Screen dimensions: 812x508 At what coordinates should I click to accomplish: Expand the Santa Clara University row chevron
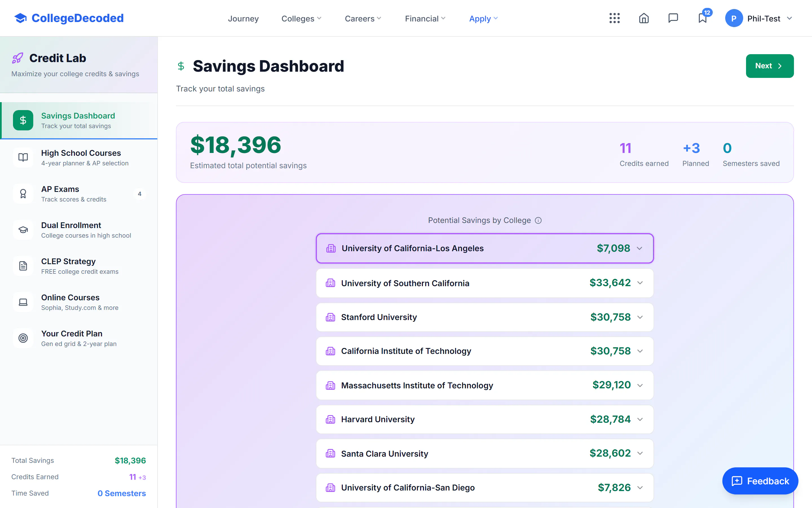point(640,454)
